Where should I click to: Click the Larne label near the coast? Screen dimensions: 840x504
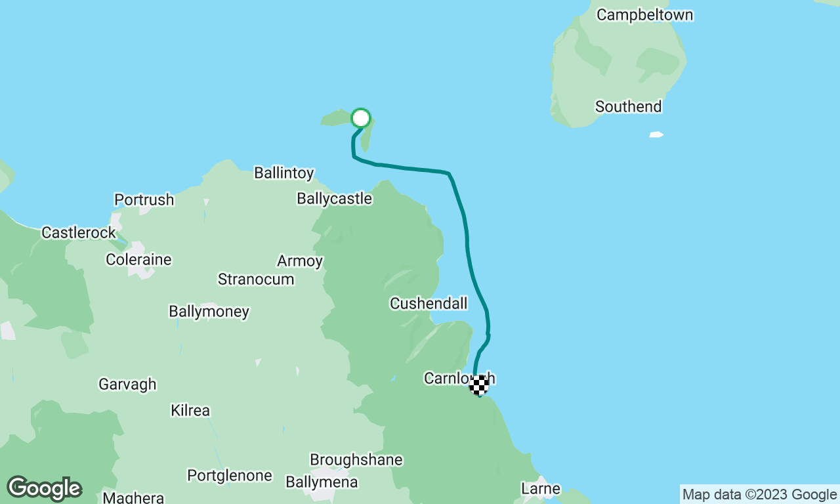tap(541, 489)
